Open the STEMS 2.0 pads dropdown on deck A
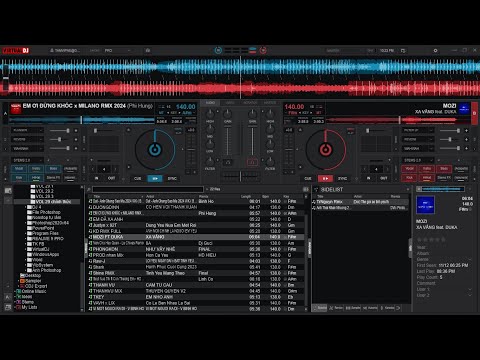This screenshot has height=360, width=480. pos(27,160)
